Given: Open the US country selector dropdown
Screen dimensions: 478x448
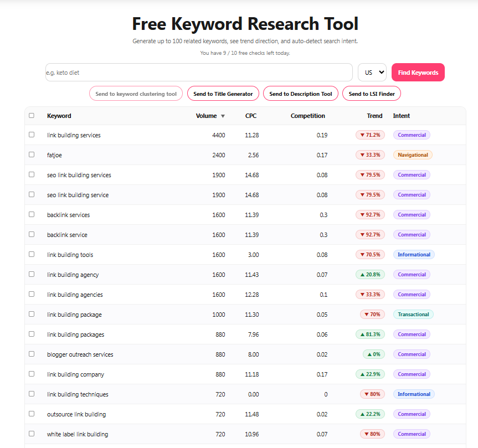Looking at the screenshot, I should pyautogui.click(x=372, y=72).
